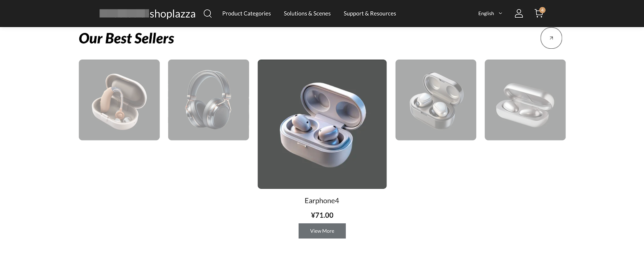This screenshot has height=256, width=644.
Task: Open the user account icon
Action: [519, 14]
